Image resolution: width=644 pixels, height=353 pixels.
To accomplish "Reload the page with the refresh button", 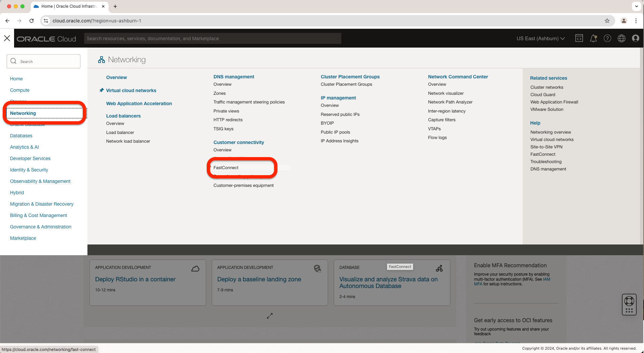I will coord(31,21).
